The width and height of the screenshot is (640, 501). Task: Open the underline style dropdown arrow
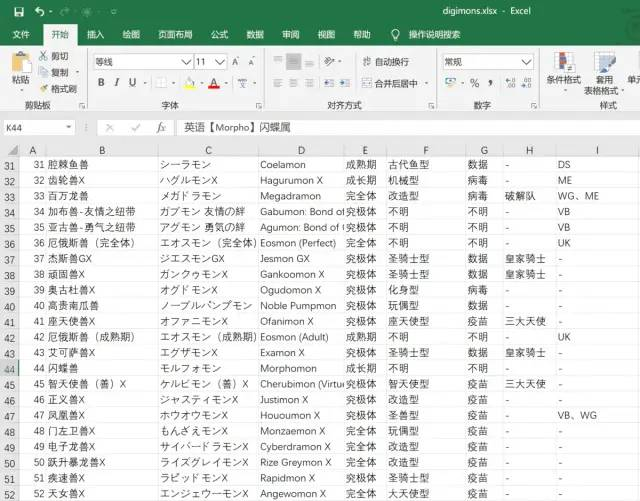pyautogui.click(x=145, y=83)
